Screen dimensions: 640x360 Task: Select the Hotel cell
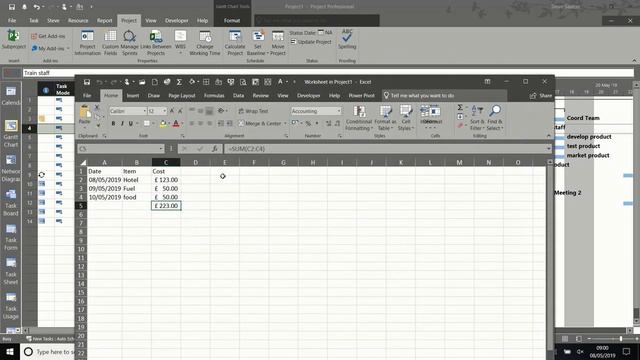tap(137, 180)
